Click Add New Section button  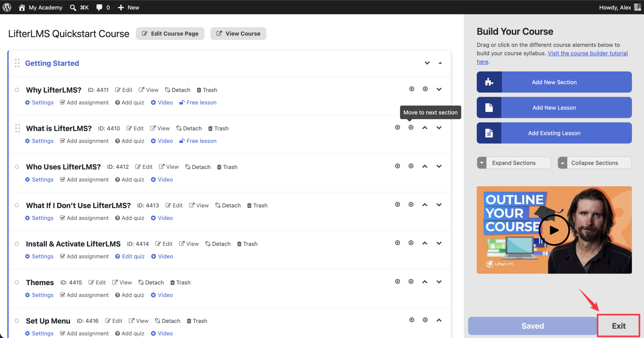coord(554,82)
